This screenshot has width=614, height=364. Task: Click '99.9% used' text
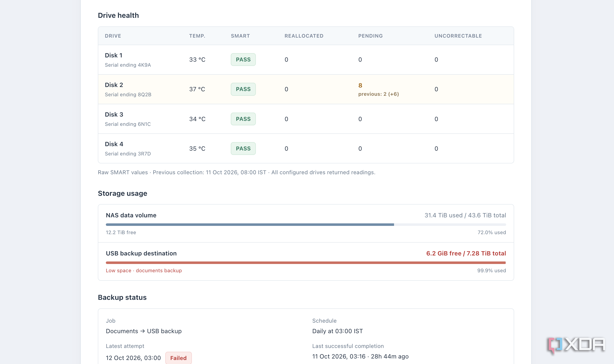click(491, 270)
